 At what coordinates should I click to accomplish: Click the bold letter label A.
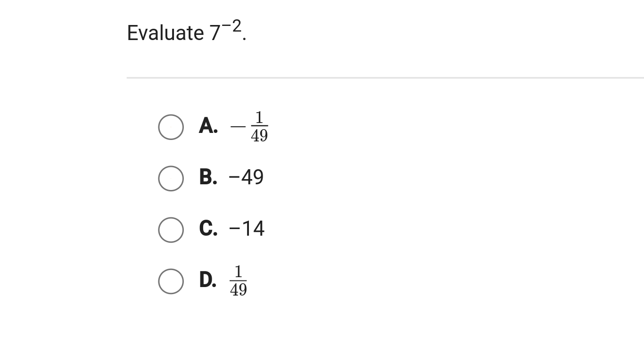pyautogui.click(x=208, y=126)
